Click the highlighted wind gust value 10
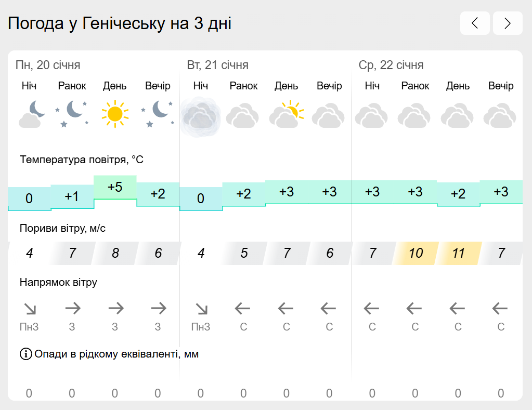This screenshot has height=410, width=532. pos(416,253)
